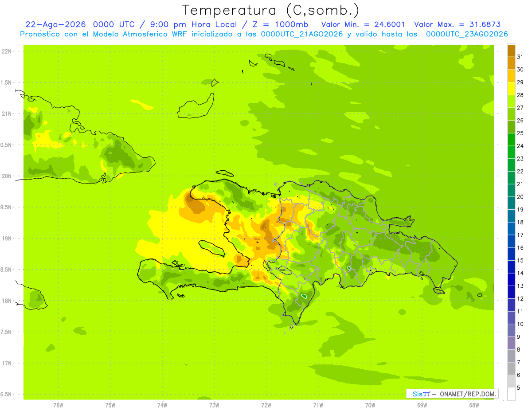Click the "72W" longitude axis label
The image size is (532, 411).
pyautogui.click(x=266, y=405)
